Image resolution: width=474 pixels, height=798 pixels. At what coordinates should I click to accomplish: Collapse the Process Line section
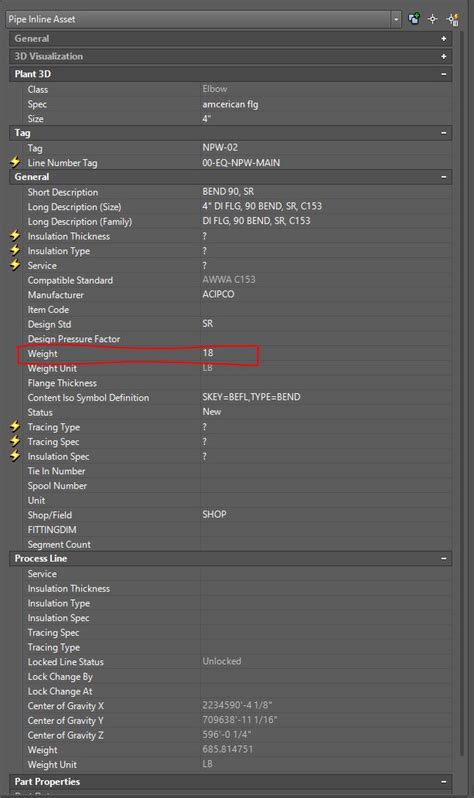[443, 559]
